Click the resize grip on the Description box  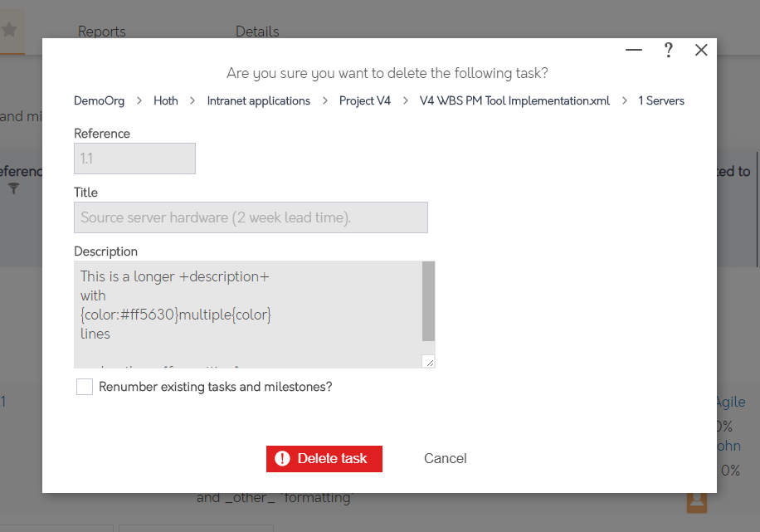coord(428,359)
